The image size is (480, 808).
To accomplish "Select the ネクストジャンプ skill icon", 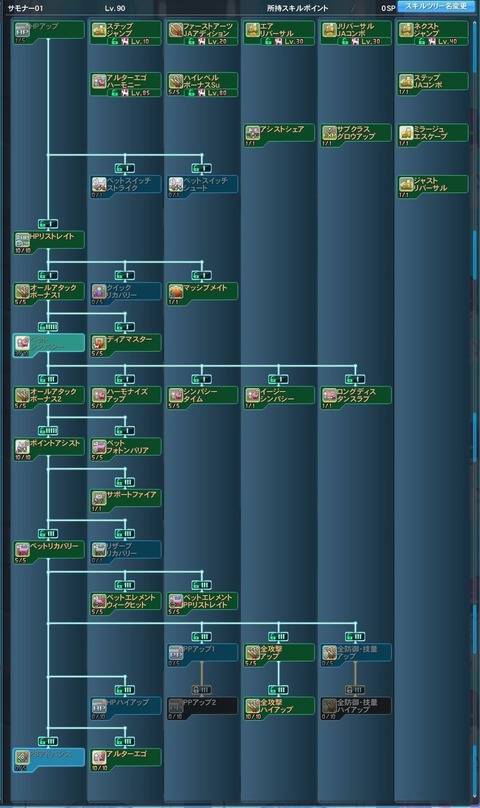I will click(406, 29).
